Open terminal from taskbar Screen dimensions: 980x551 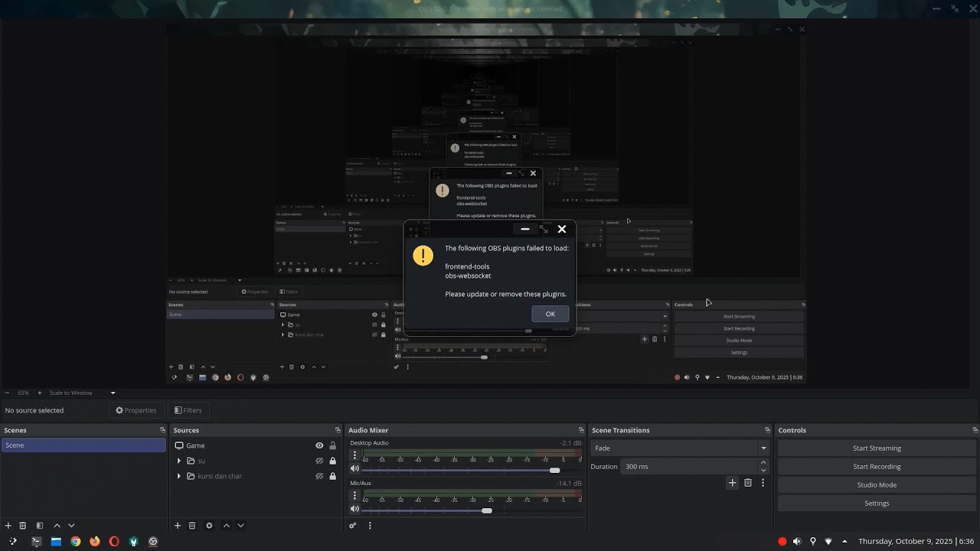click(x=36, y=541)
